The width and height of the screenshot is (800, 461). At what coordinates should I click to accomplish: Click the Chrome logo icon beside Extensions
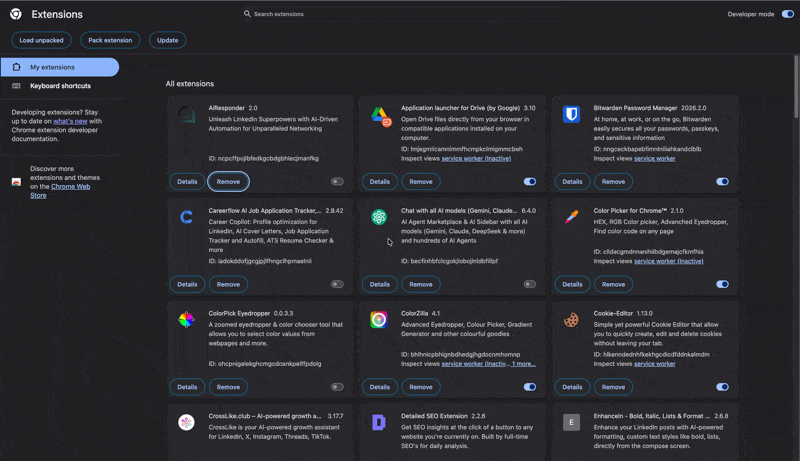pos(16,14)
